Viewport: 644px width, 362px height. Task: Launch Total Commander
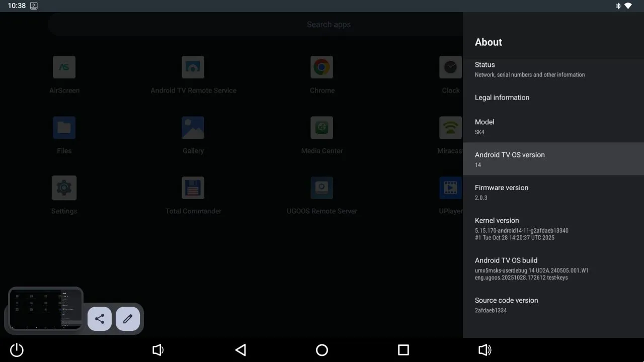click(193, 195)
